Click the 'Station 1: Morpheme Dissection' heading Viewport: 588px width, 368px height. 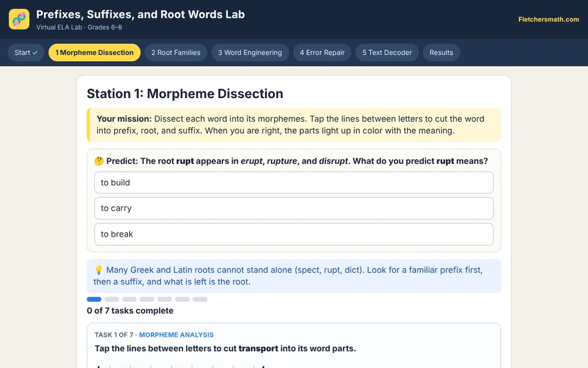[185, 93]
